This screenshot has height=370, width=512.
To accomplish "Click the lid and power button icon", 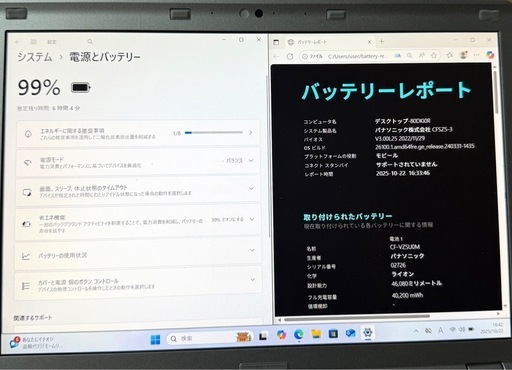I will (25, 286).
